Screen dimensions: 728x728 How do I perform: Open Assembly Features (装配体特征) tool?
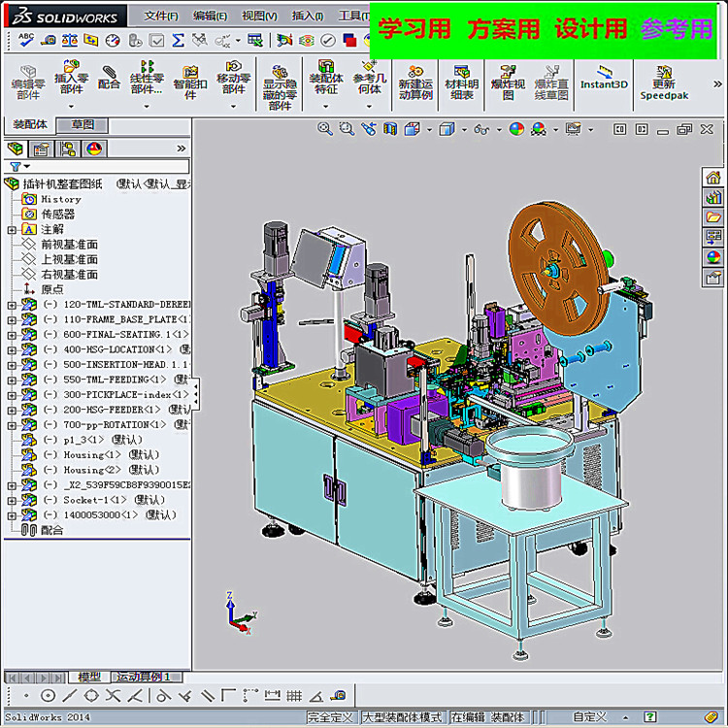(x=326, y=77)
